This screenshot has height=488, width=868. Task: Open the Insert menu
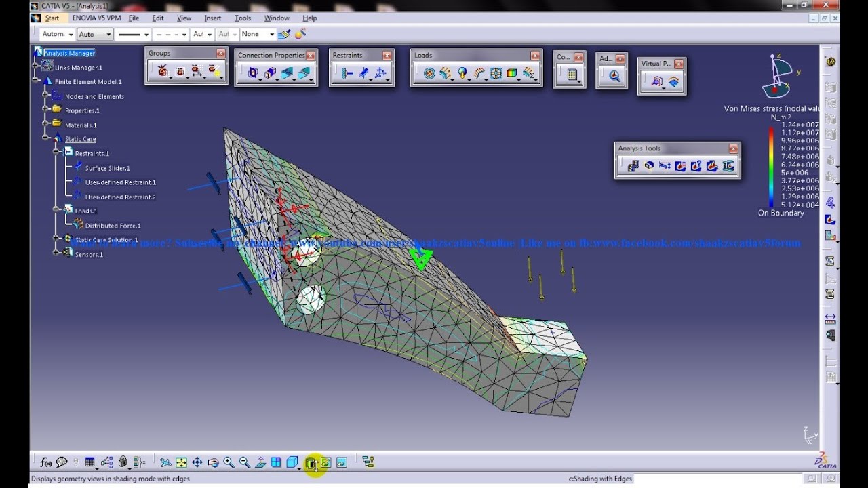pyautogui.click(x=212, y=18)
